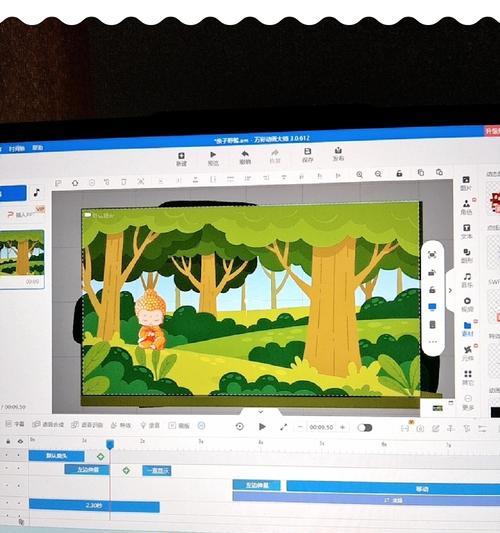Screen dimensions: 500x533
Task: Click the 发布 (Publish) icon
Action: (338, 154)
